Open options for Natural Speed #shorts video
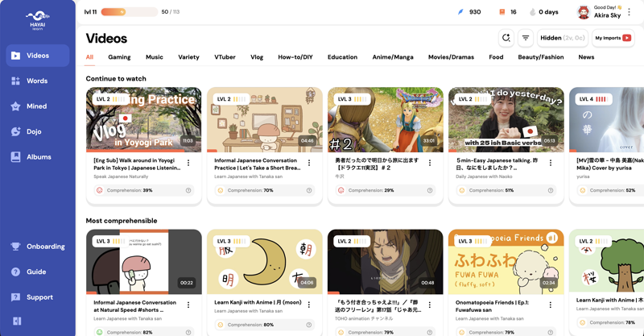This screenshot has width=644, height=336. [188, 305]
